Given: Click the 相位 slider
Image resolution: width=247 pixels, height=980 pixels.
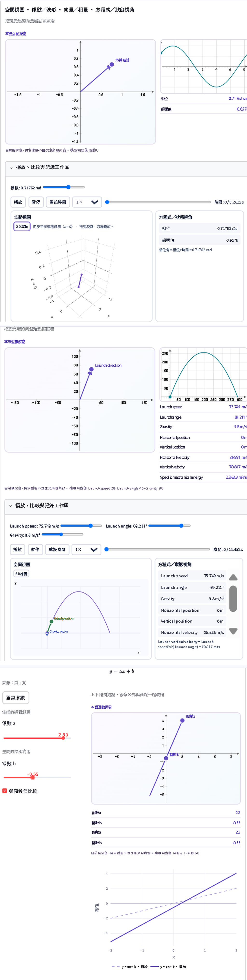Looking at the screenshot, I should pyautogui.click(x=64, y=187).
